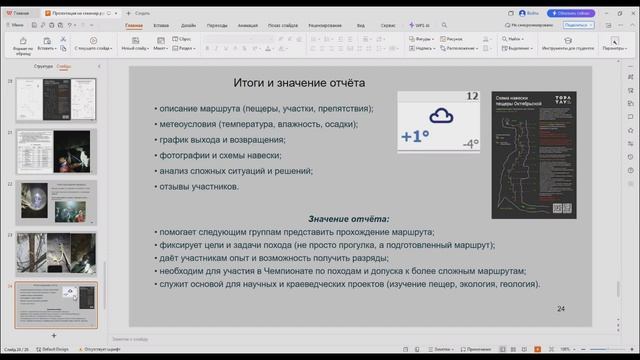
Task: Click the Save icon in quick access toolbar
Action: pos(34,25)
